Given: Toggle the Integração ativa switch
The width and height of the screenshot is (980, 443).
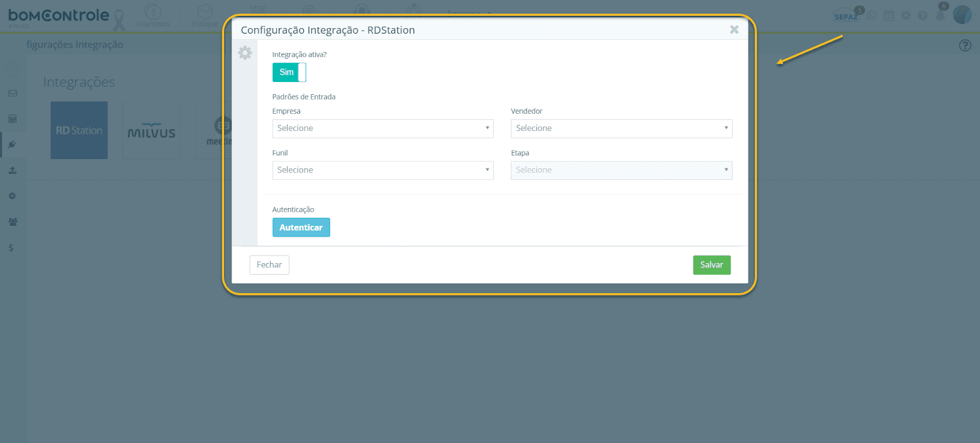Looking at the screenshot, I should tap(289, 72).
